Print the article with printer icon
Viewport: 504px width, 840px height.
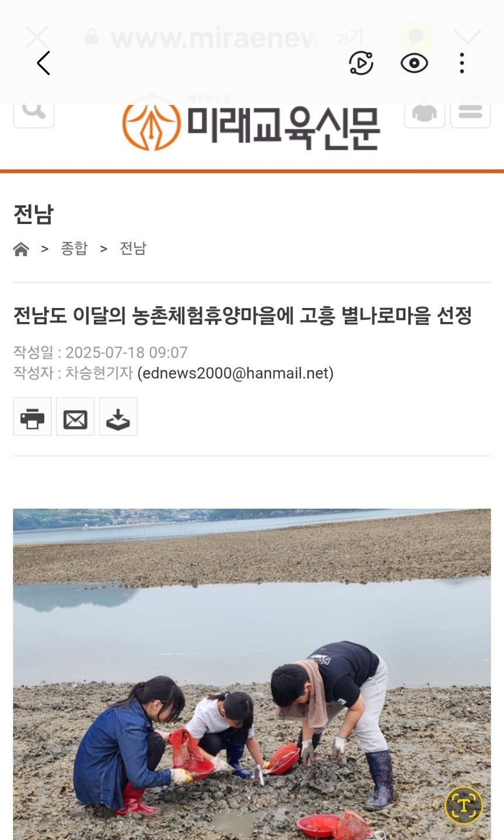click(32, 416)
